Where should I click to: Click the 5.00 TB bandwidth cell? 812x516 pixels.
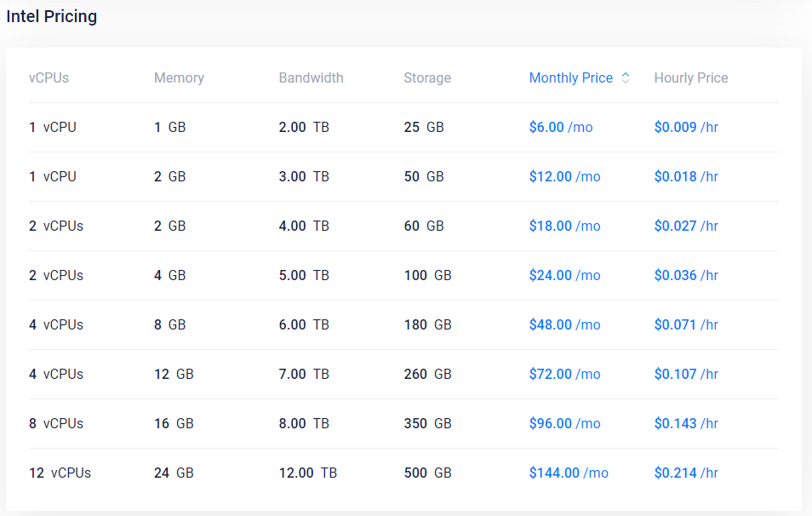pyautogui.click(x=304, y=275)
